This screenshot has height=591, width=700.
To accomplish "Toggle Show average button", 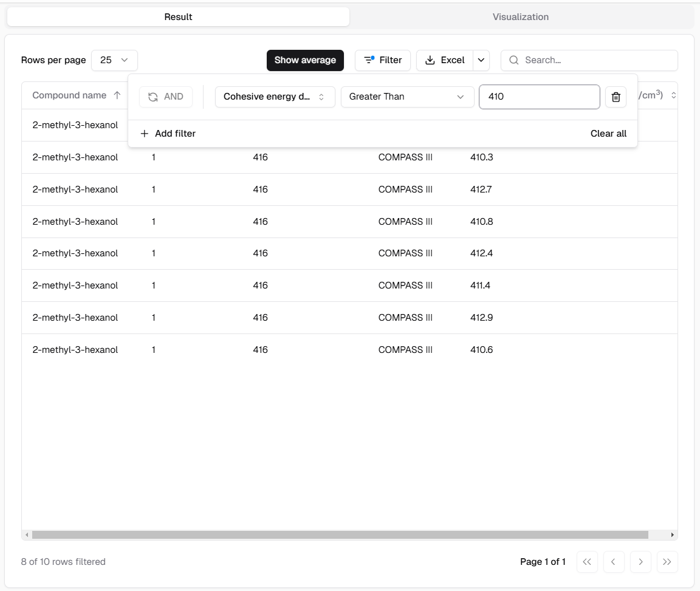I will 305,60.
